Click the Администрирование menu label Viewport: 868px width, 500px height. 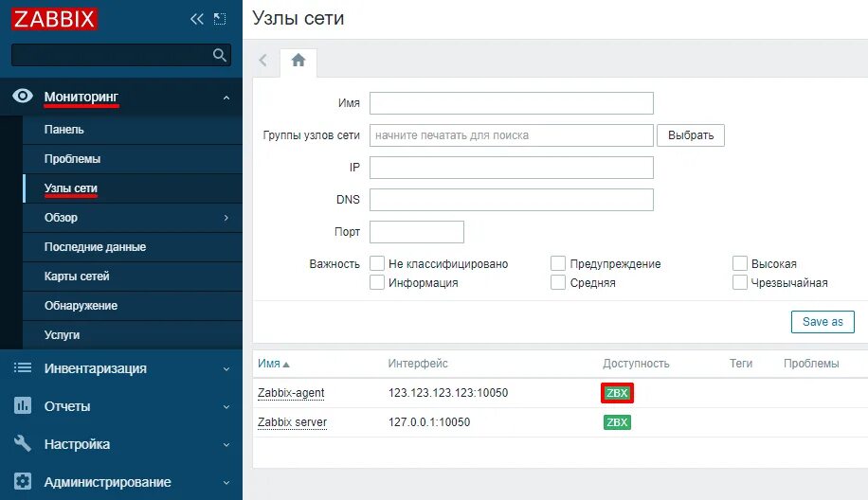[x=107, y=482]
